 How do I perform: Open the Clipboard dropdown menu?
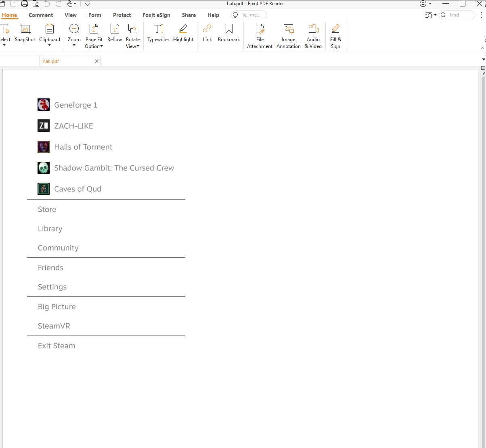[x=50, y=45]
